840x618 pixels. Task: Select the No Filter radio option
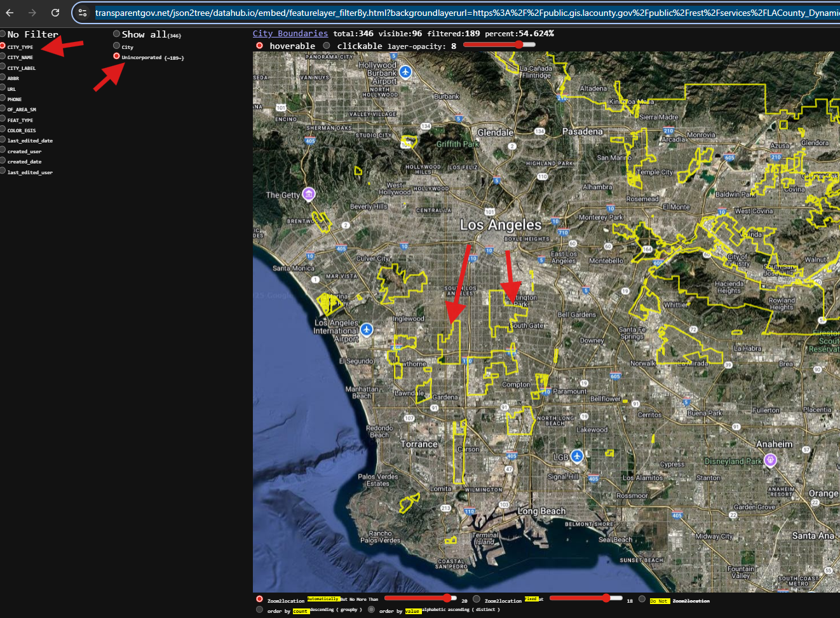(3, 34)
